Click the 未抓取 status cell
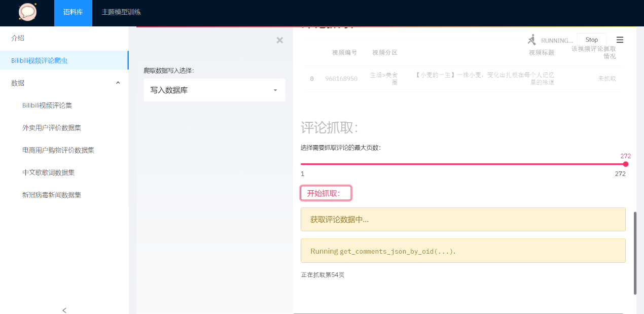 (607, 79)
